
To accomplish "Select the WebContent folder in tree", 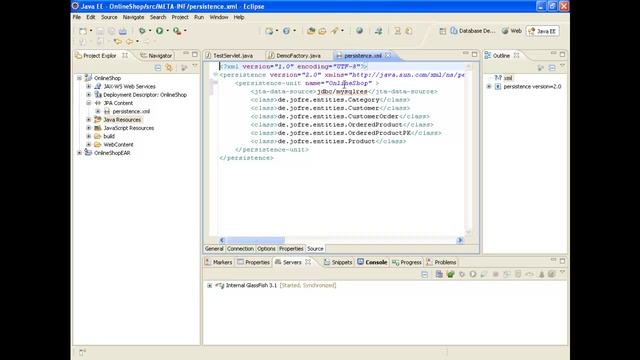I will coord(118,144).
